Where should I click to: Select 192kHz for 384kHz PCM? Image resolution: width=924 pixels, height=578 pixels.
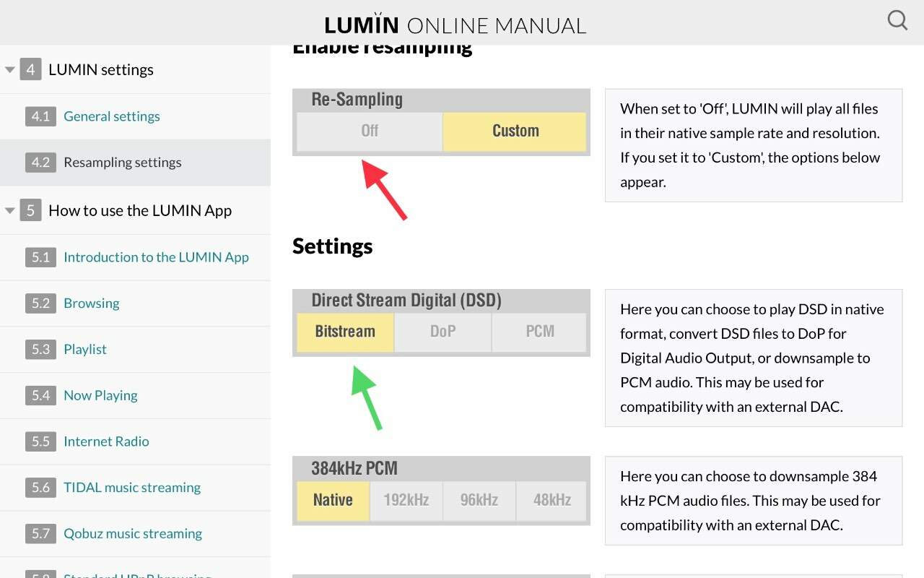click(406, 500)
